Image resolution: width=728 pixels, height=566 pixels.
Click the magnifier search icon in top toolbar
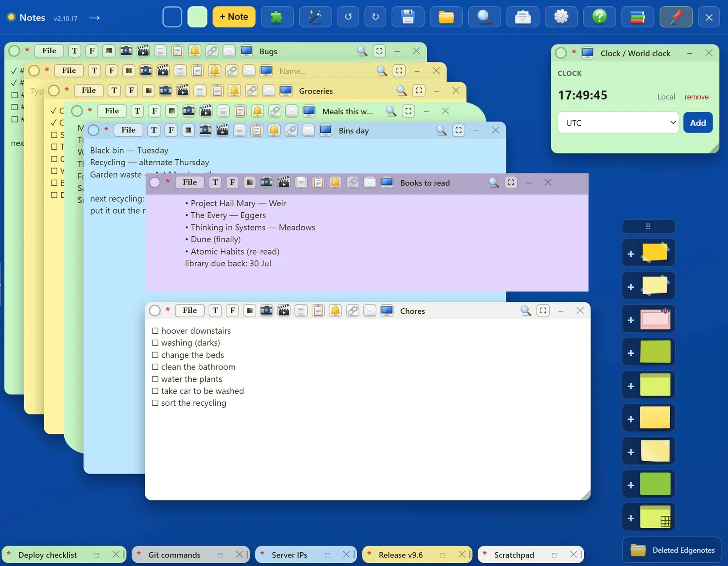[485, 17]
